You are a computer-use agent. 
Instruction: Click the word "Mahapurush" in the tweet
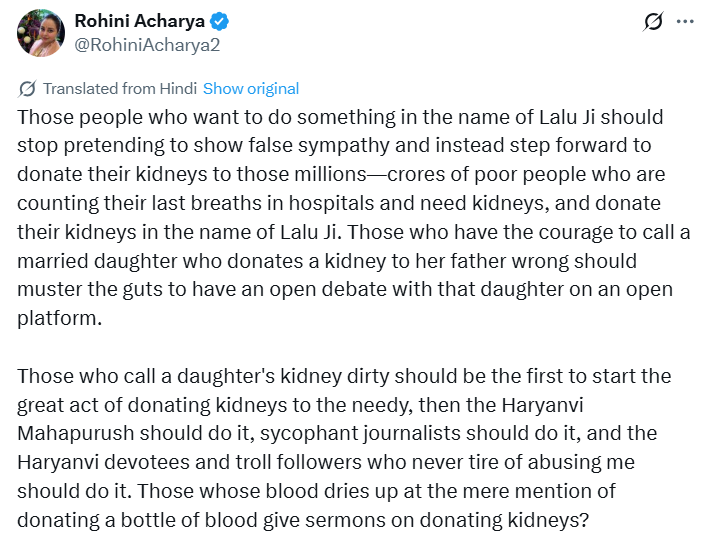point(71,435)
